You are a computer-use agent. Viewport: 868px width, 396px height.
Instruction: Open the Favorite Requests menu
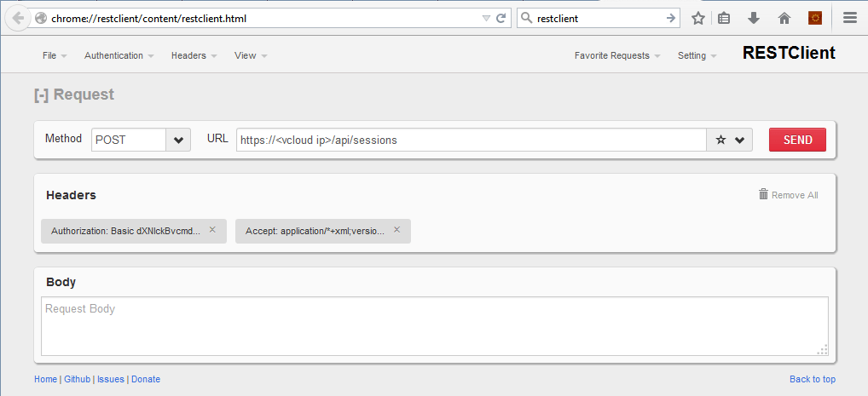[x=617, y=55]
